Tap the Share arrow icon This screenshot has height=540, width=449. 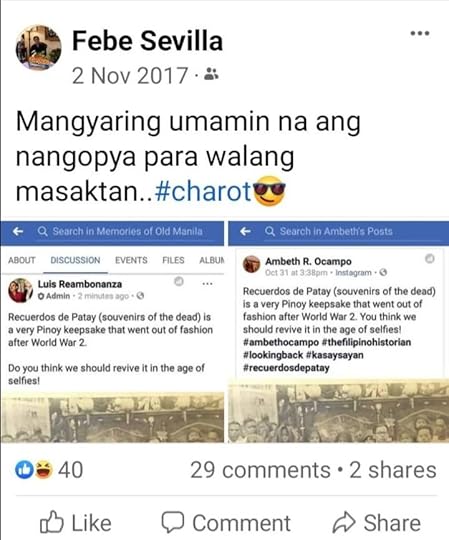click(344, 522)
